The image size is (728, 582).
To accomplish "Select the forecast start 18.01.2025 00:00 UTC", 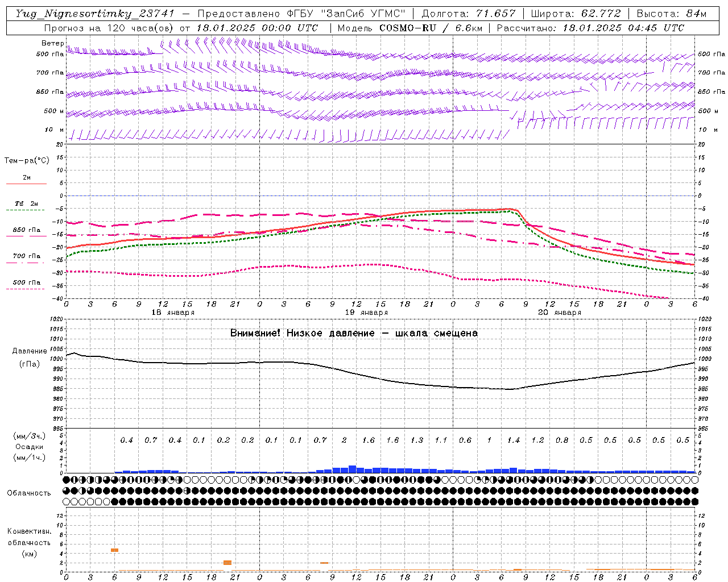I will pyautogui.click(x=257, y=28).
